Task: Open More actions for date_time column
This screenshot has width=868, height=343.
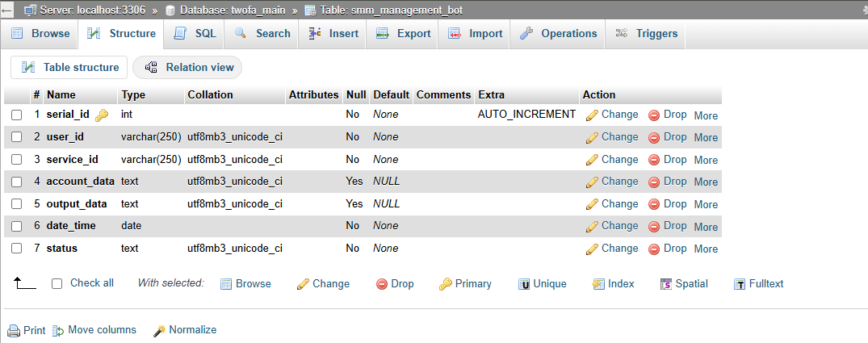Action: click(706, 227)
